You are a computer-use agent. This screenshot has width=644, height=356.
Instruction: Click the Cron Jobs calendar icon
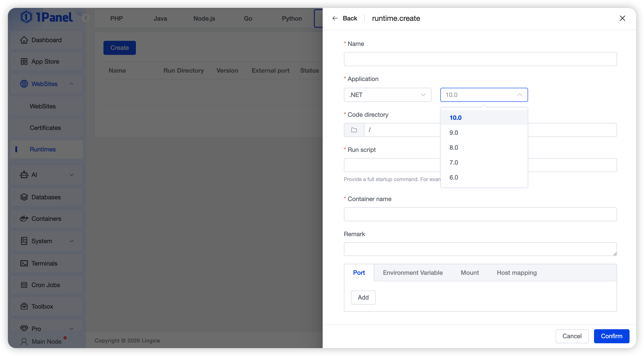point(24,285)
